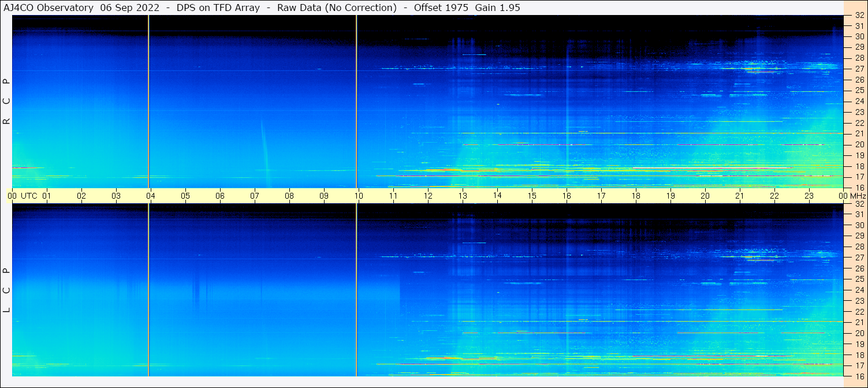The height and width of the screenshot is (388, 868).
Task: Select the 12 hour tick on the time axis
Action: [428, 196]
